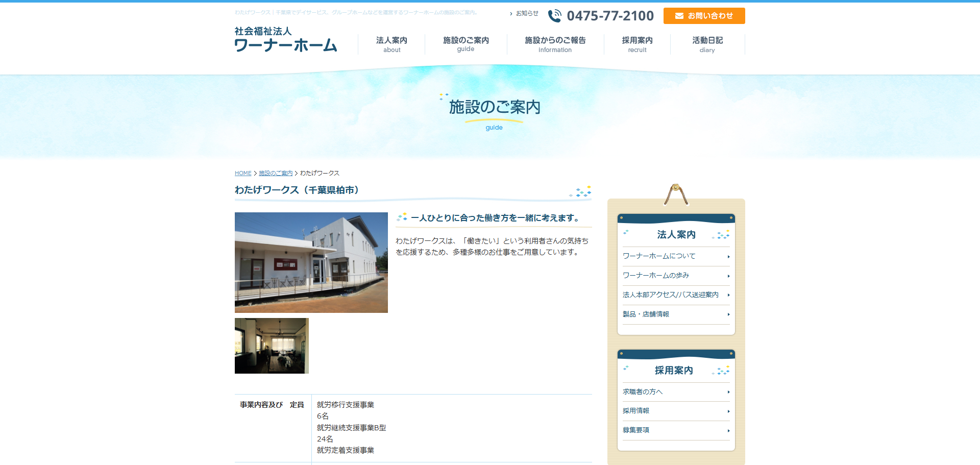Viewport: 980px width, 465px height.
Task: Click the large building exterior photo
Action: pyautogui.click(x=311, y=262)
